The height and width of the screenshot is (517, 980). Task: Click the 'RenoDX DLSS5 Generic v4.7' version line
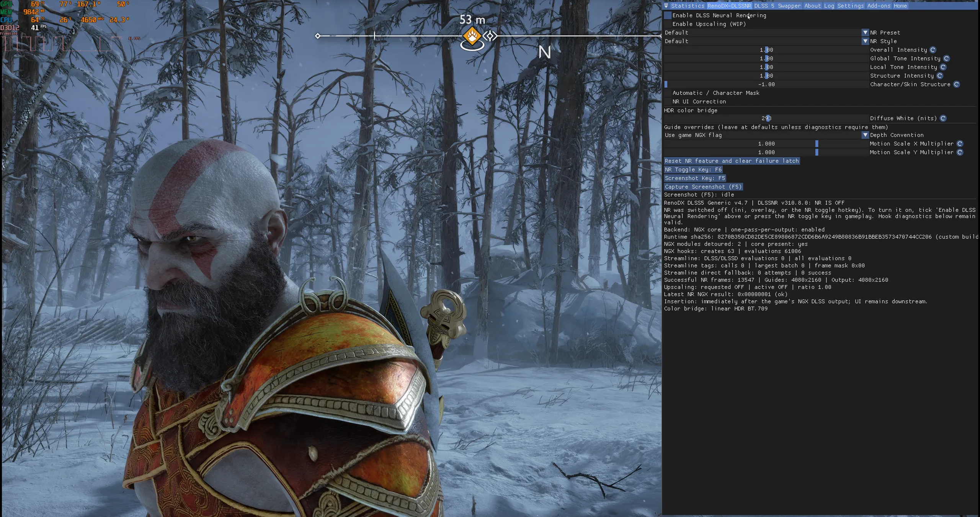(754, 203)
